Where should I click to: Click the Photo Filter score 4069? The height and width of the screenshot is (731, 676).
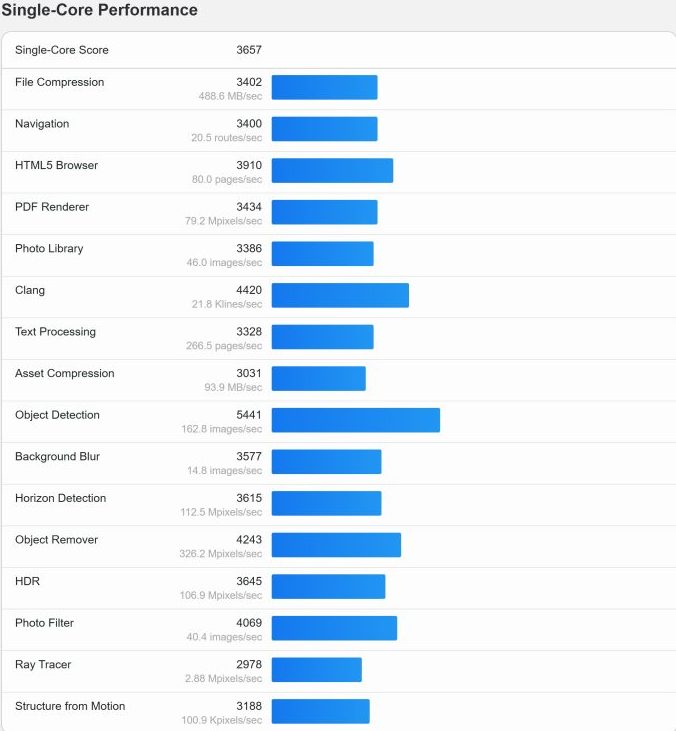click(x=248, y=623)
